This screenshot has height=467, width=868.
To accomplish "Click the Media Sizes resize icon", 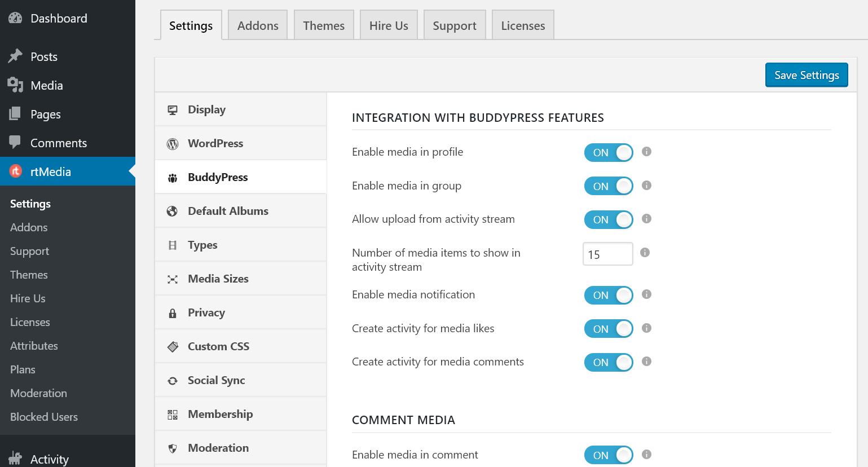I will click(174, 278).
